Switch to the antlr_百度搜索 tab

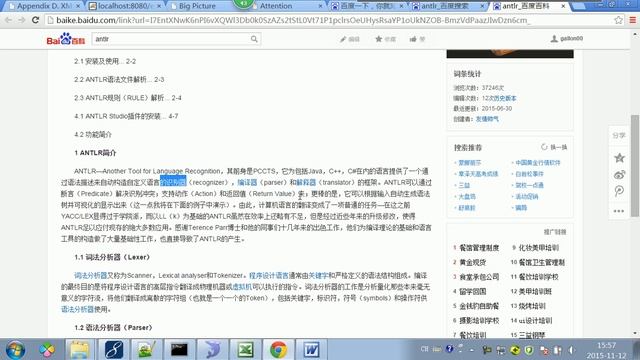448,6
